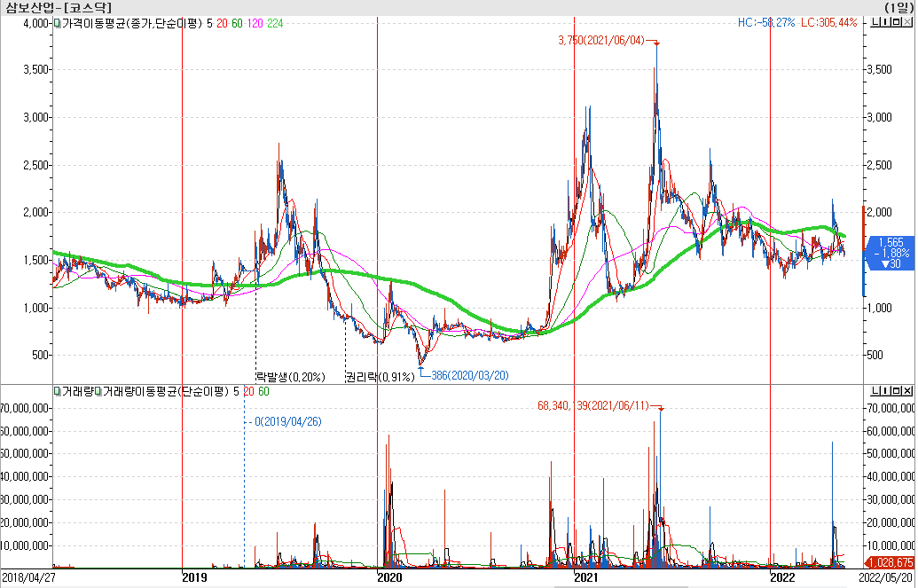918x588 pixels.
Task: Select the light-green 224 moving average label
Action: pyautogui.click(x=275, y=23)
